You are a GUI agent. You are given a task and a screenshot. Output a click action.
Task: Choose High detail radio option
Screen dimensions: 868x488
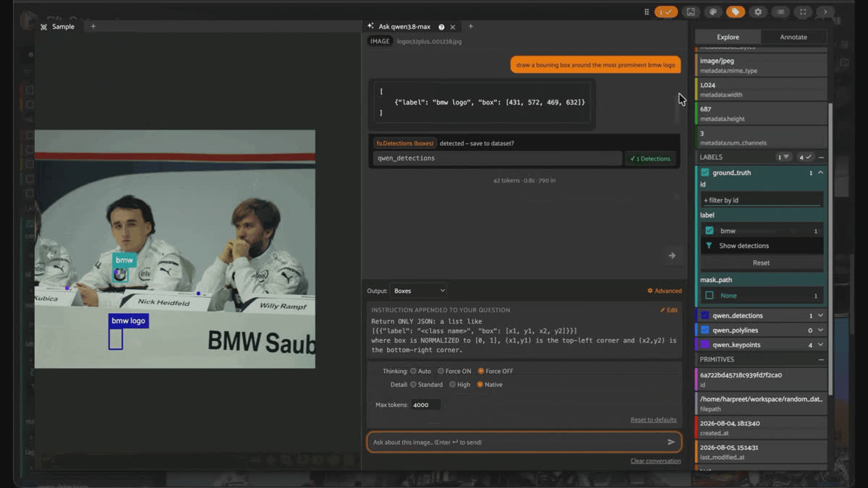pyautogui.click(x=459, y=385)
